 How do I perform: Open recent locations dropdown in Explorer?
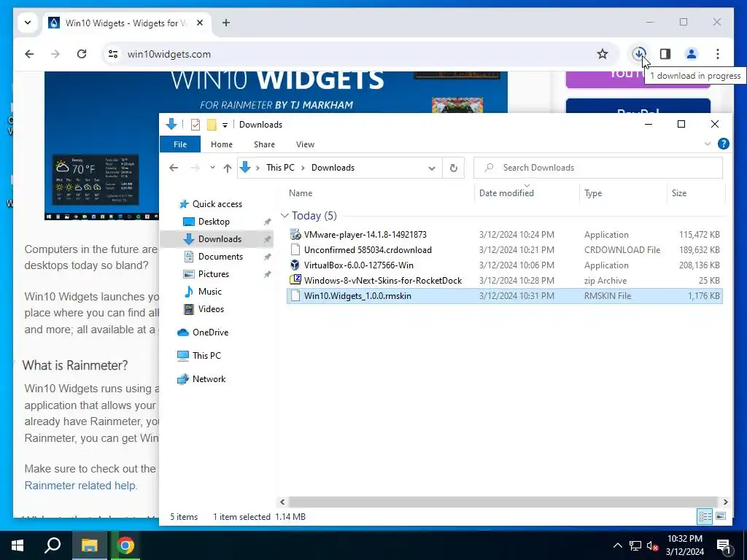click(212, 168)
